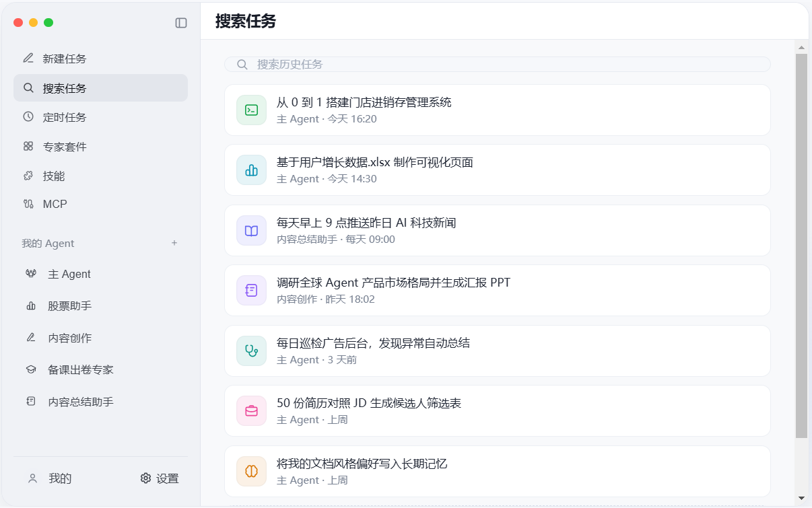
Task: Click the puzzle icon beside 技能
Action: pos(28,176)
